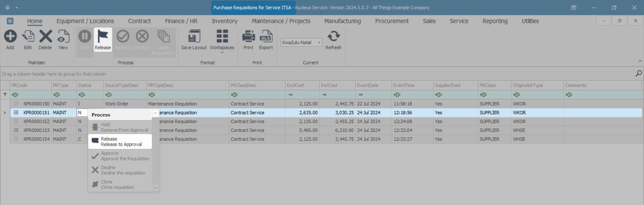The image size is (644, 205).
Task: Click the Work Order source type cell
Action: tap(125, 104)
